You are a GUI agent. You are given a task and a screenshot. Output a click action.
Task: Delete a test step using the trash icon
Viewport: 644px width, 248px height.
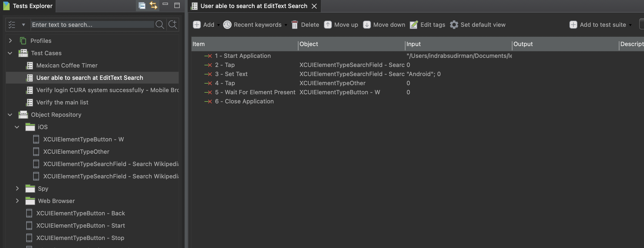294,25
